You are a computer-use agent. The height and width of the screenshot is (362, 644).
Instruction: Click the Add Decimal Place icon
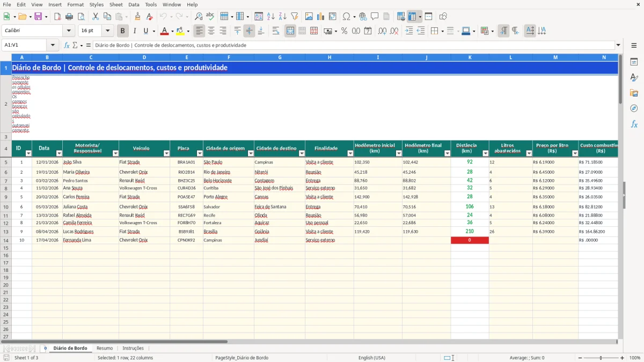pos(382,31)
